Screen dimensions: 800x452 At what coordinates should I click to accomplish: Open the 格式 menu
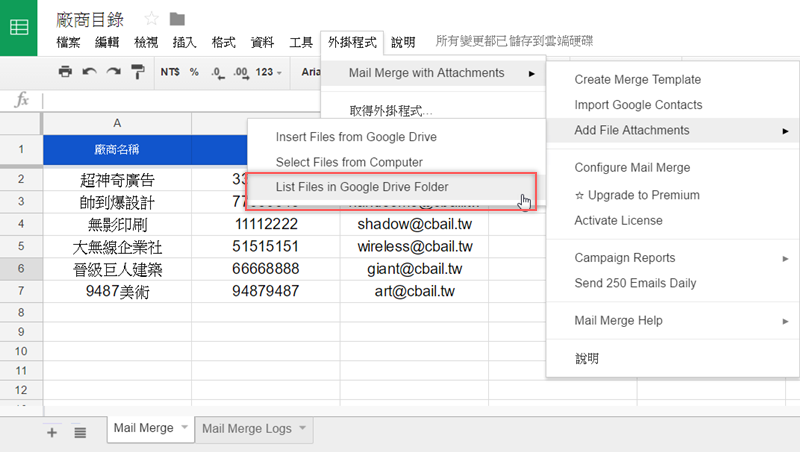pyautogui.click(x=223, y=42)
